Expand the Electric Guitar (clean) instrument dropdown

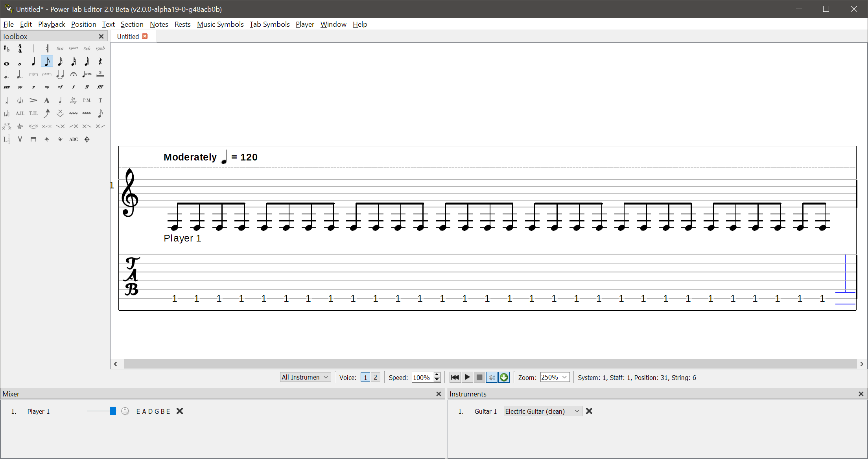[x=543, y=411]
